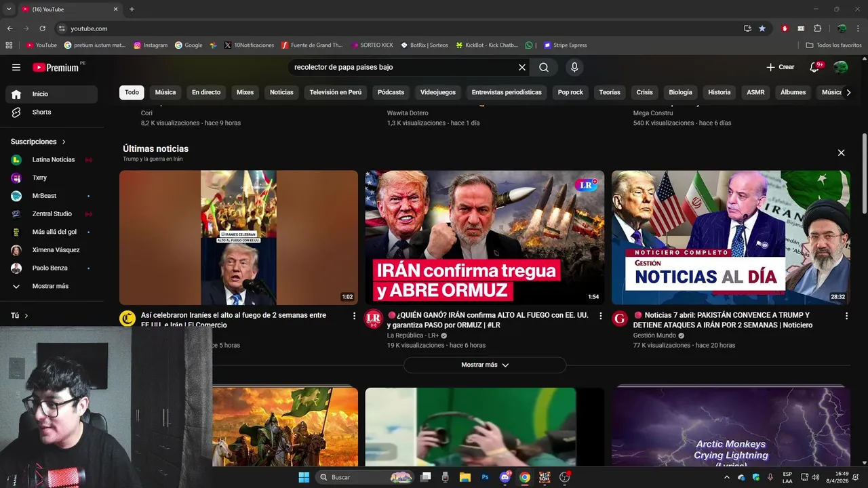Select the Pop rock filter chip

(x=570, y=92)
